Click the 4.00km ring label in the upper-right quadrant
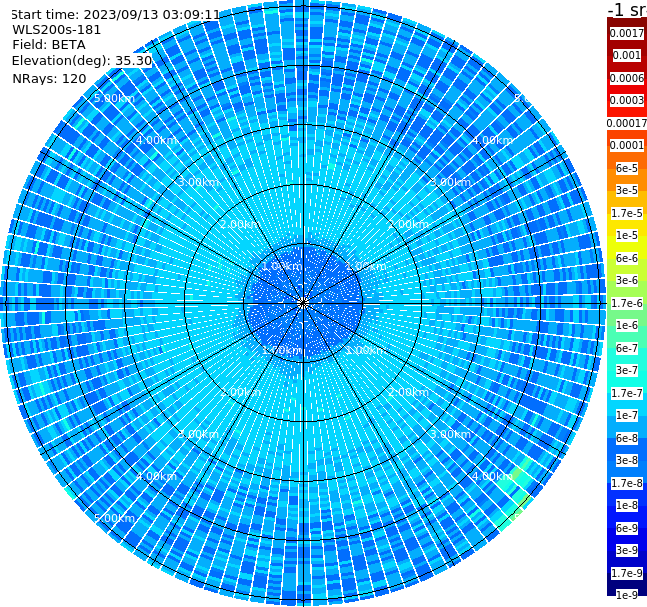This screenshot has height=607, width=647. tap(492, 140)
